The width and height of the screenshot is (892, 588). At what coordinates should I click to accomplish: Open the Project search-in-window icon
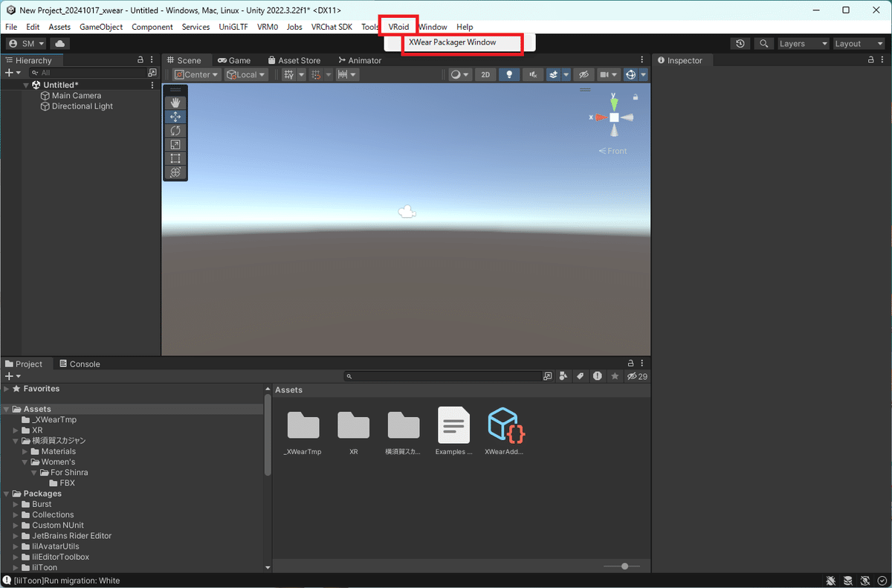click(548, 376)
